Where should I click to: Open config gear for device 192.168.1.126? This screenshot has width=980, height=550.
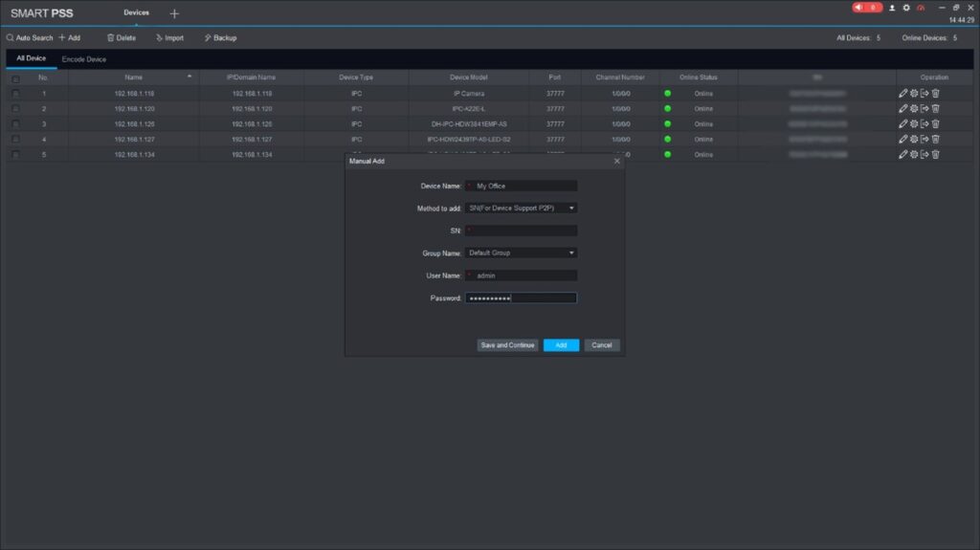tap(914, 123)
